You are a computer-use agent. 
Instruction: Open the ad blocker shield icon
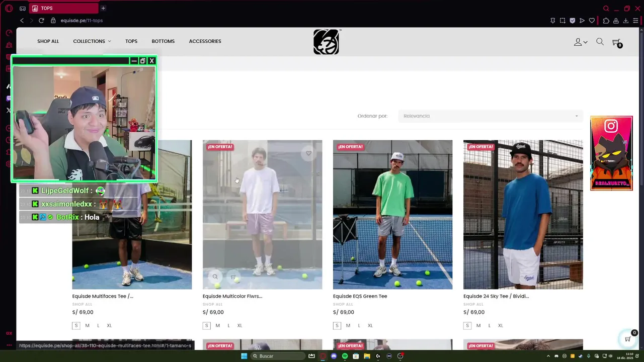(x=573, y=21)
